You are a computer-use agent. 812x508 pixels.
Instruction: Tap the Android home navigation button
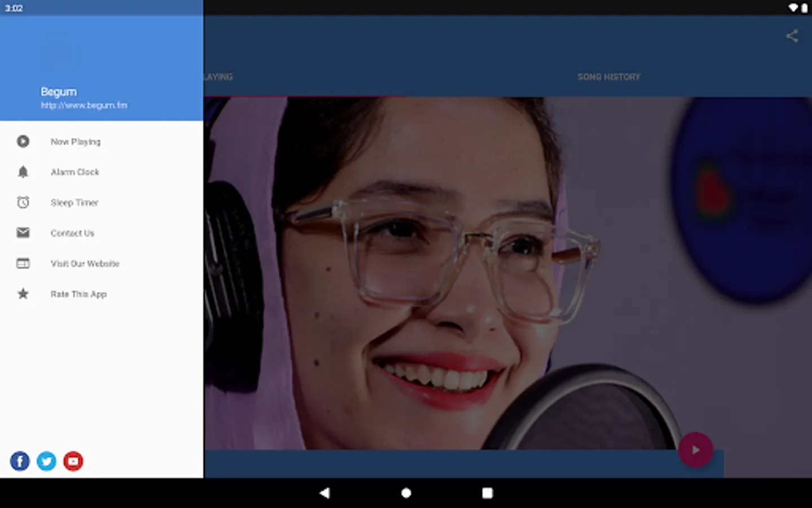[x=406, y=493]
